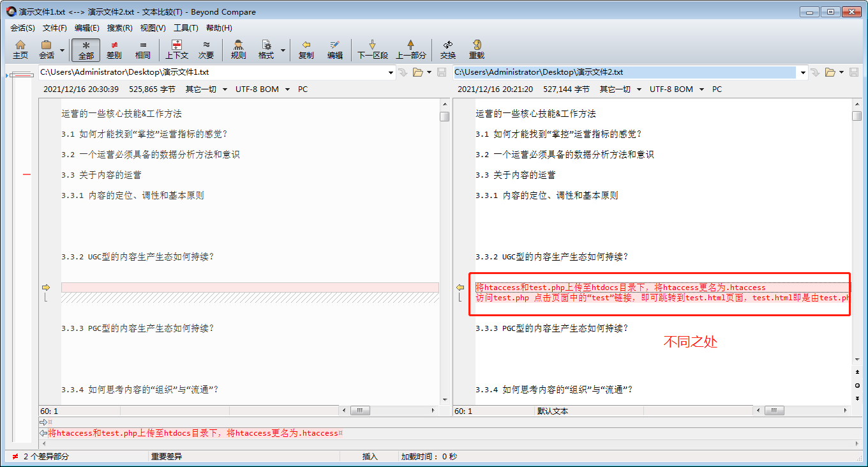The width and height of the screenshot is (868, 467).
Task: Toggle the 上下文 (Context) display option
Action: 177,49
